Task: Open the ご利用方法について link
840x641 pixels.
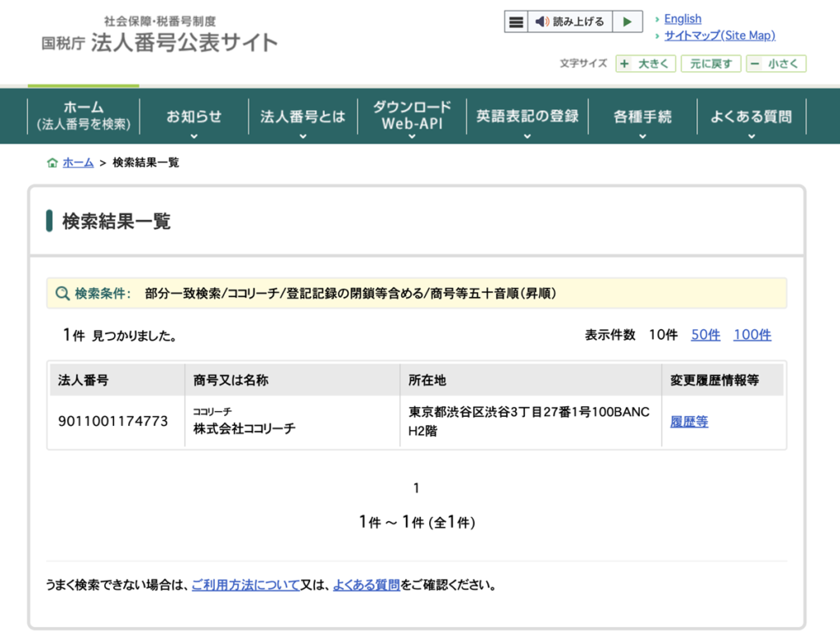Action: [245, 585]
